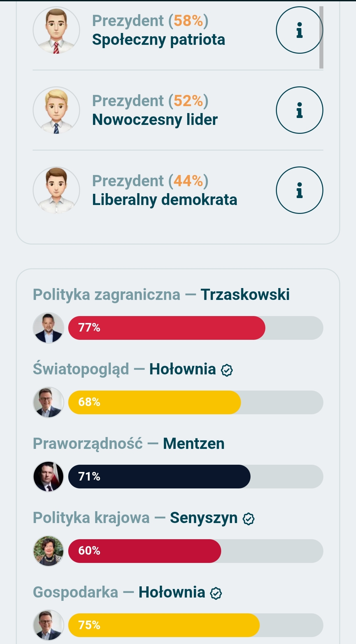Open Polityka zagraniczna — Trzaskowski heading

(161, 294)
